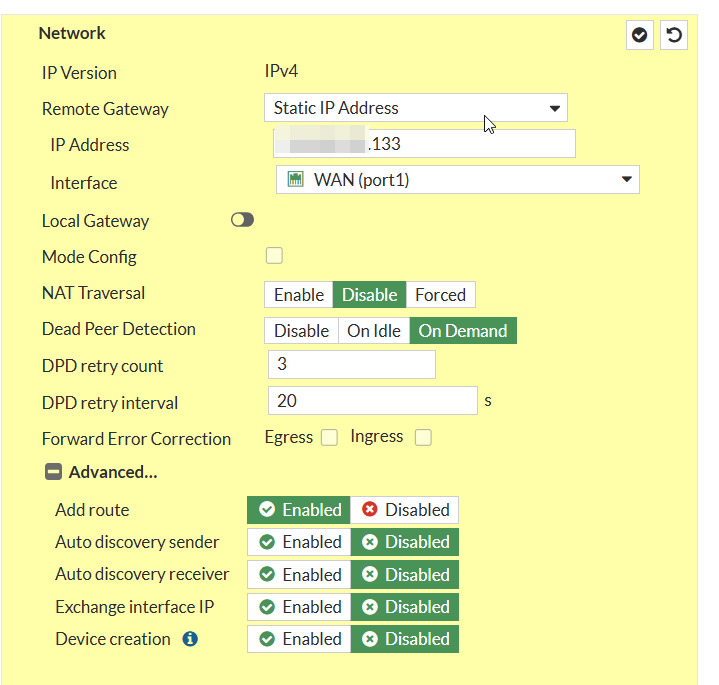
Task: Select Enabled for Auto discovery sender
Action: 299,542
